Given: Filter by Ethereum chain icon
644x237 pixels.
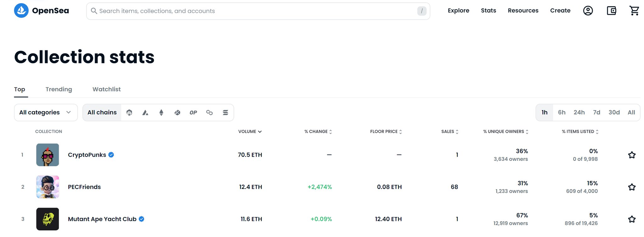Looking at the screenshot, I should click(161, 112).
